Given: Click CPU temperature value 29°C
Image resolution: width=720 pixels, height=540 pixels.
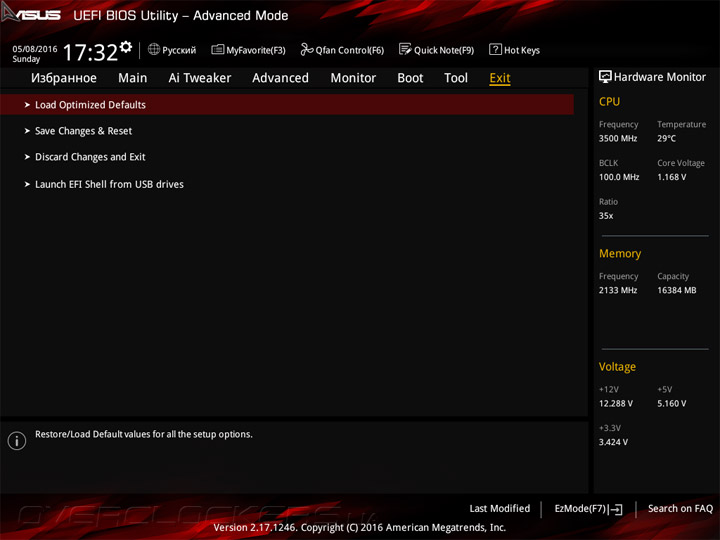Looking at the screenshot, I should 666,138.
